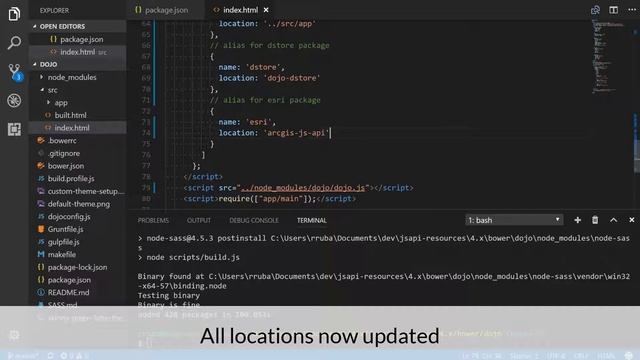Follow the ../node_modules/dojo/dojo.js link
The height and width of the screenshot is (360, 640).
[x=302, y=188]
